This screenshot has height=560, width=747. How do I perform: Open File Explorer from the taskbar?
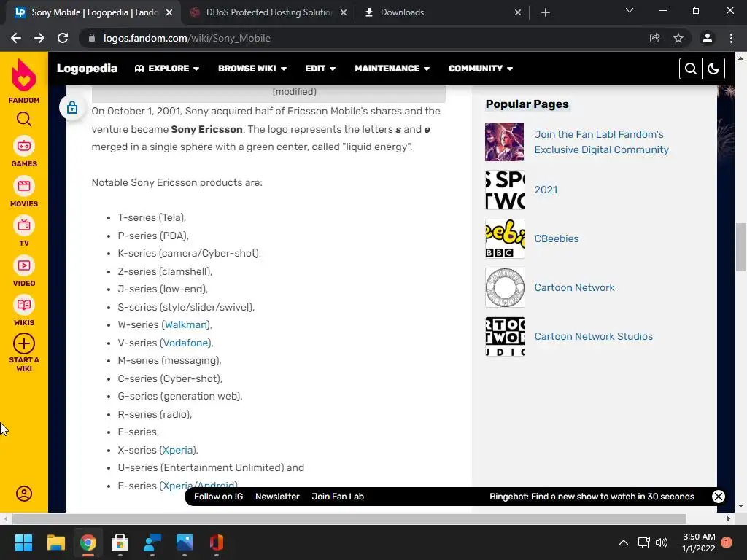tap(55, 542)
